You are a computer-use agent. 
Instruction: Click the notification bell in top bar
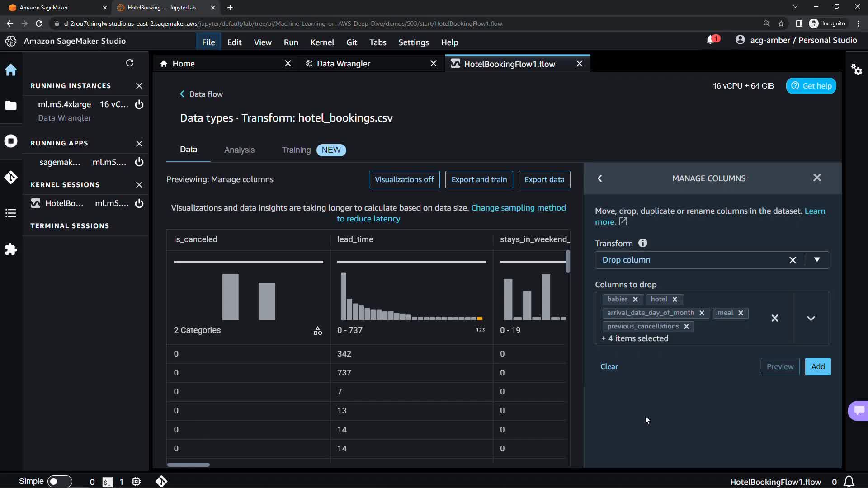click(711, 40)
